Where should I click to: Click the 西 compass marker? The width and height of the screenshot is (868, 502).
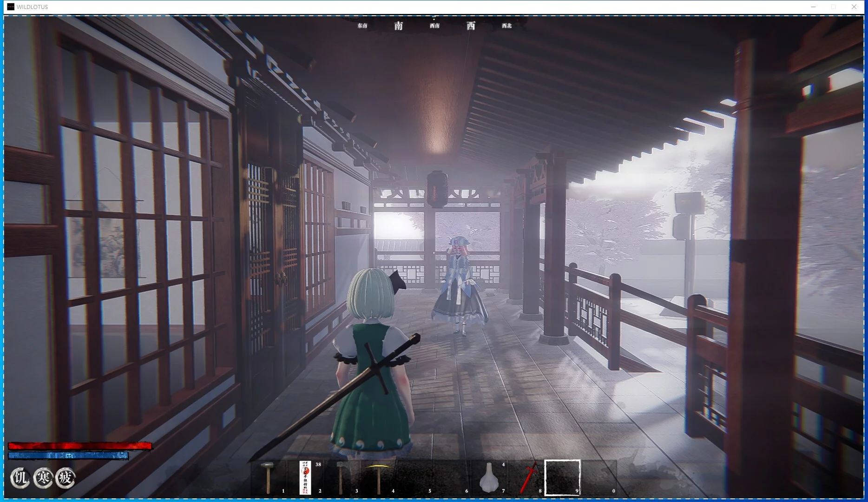471,26
